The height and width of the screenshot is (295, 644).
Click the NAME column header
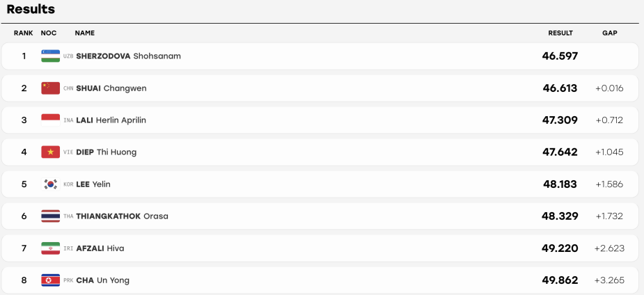click(x=85, y=33)
